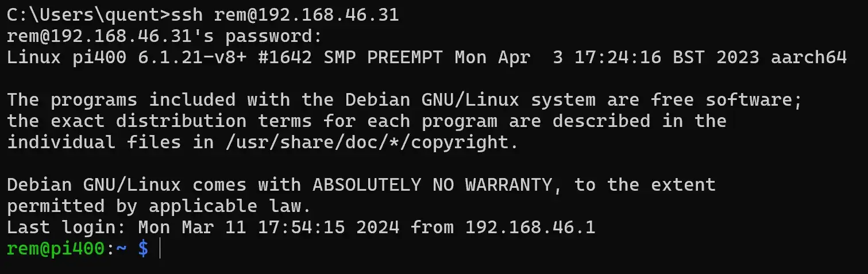Click the C:\Users\quent path prompt

click(x=99, y=15)
